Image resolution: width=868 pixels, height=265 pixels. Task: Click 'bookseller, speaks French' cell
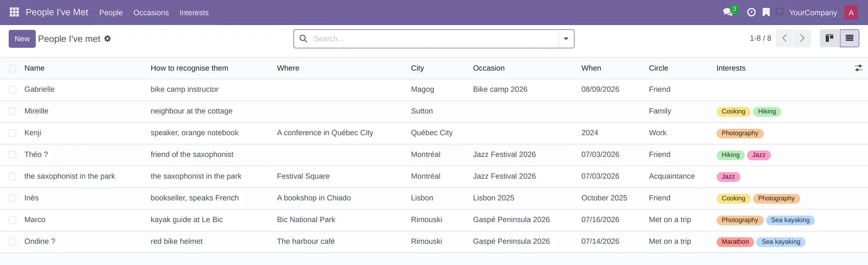point(195,198)
